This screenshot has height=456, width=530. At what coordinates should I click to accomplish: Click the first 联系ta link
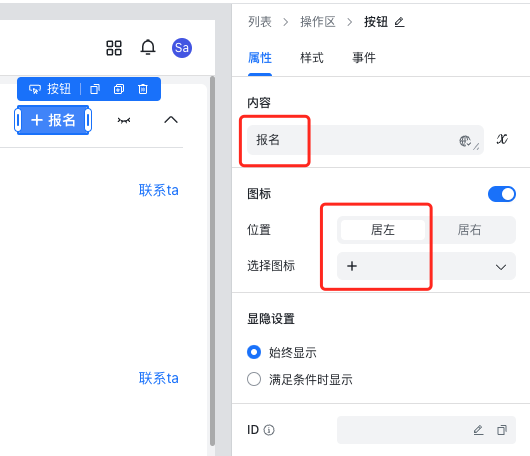(x=159, y=190)
